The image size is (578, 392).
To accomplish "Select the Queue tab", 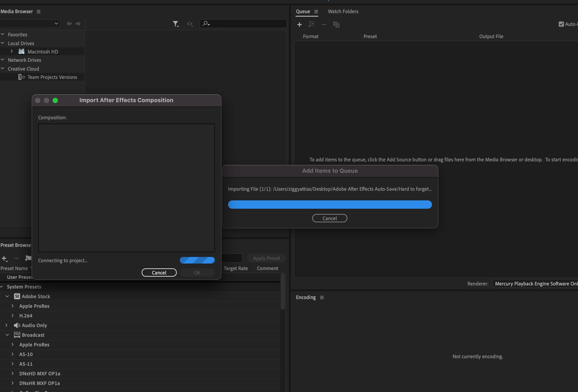I will (x=303, y=11).
